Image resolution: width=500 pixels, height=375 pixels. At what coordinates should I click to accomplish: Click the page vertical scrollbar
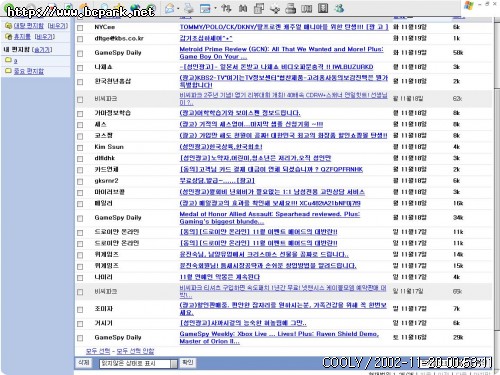pyautogui.click(x=496, y=193)
